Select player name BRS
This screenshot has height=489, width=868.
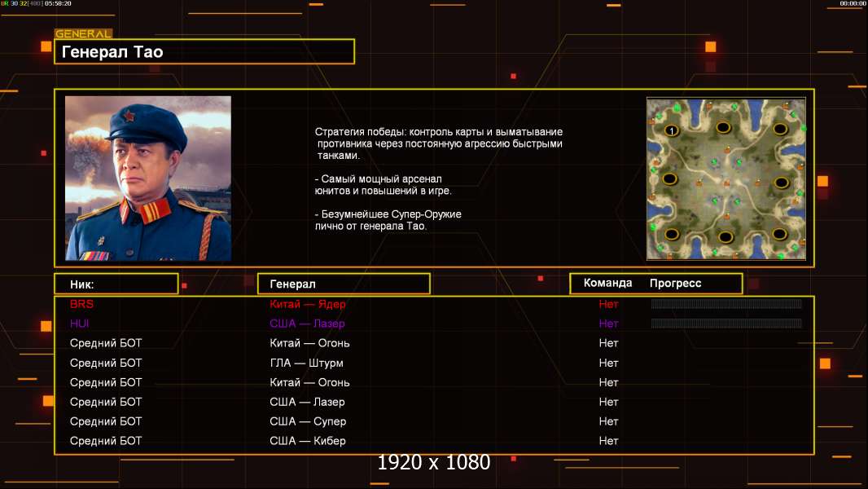click(x=82, y=303)
